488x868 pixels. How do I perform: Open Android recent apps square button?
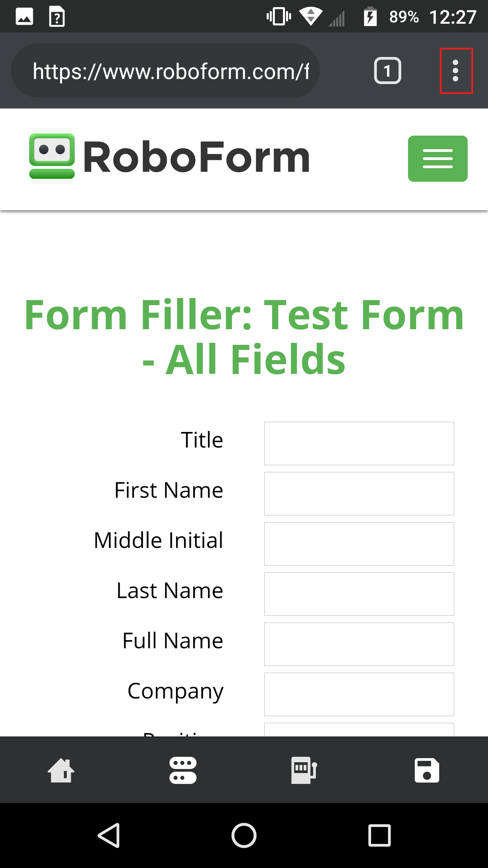pos(379,835)
